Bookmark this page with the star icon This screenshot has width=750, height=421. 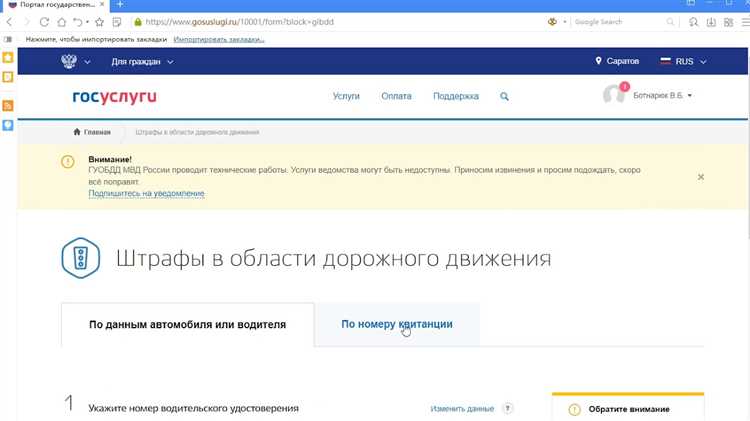(x=99, y=22)
